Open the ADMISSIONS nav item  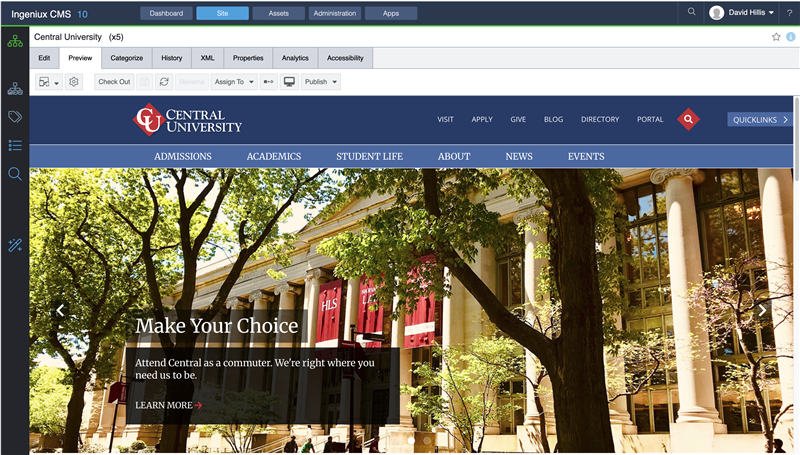click(183, 157)
